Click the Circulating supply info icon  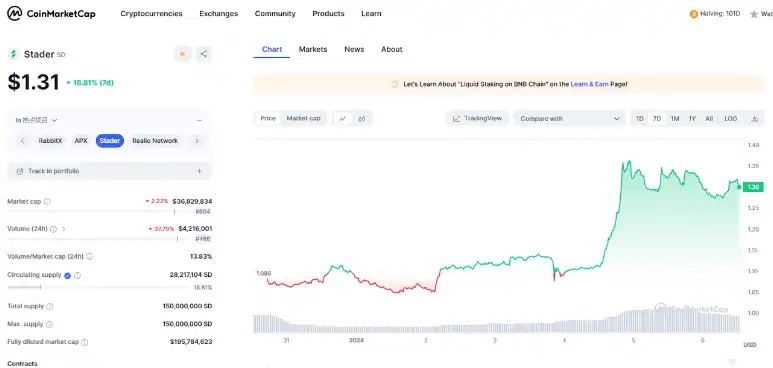click(77, 275)
